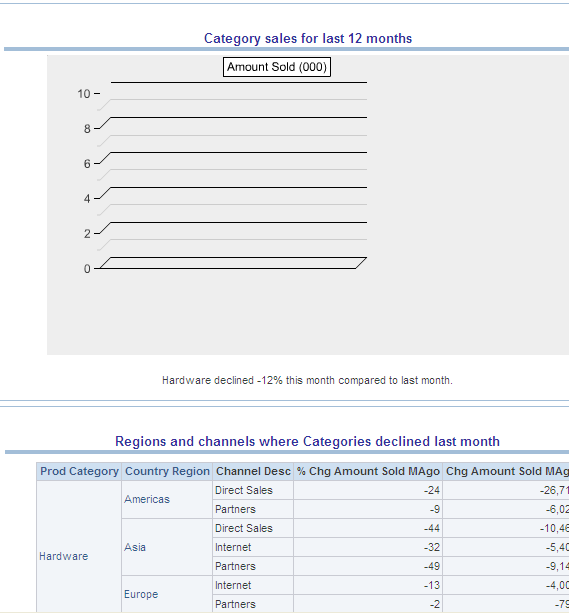Click Direct Sales under Asia

pos(244,528)
